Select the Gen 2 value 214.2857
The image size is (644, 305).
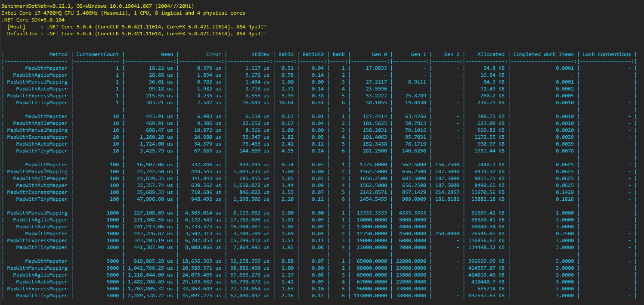[x=447, y=192]
